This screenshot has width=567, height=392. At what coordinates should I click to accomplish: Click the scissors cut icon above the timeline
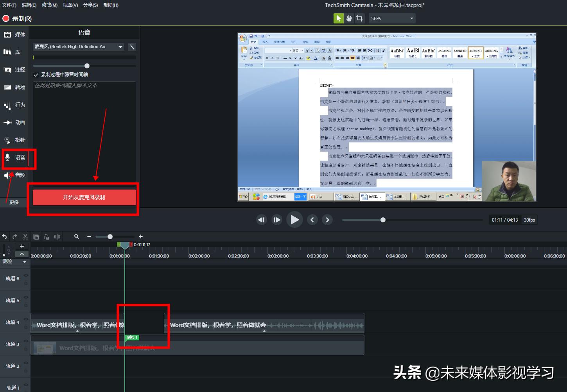[x=25, y=236]
